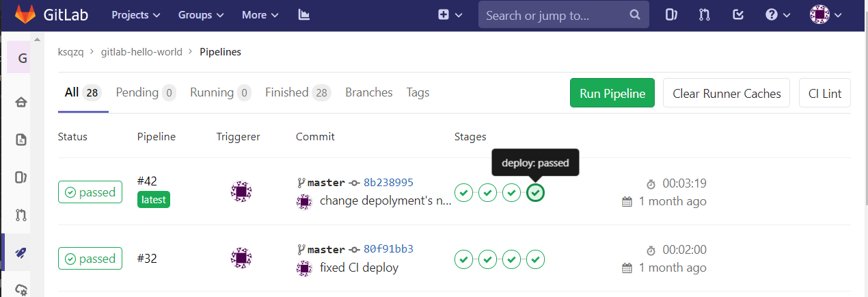Open Issues from the top navbar
868x297 pixels.
[x=671, y=14]
